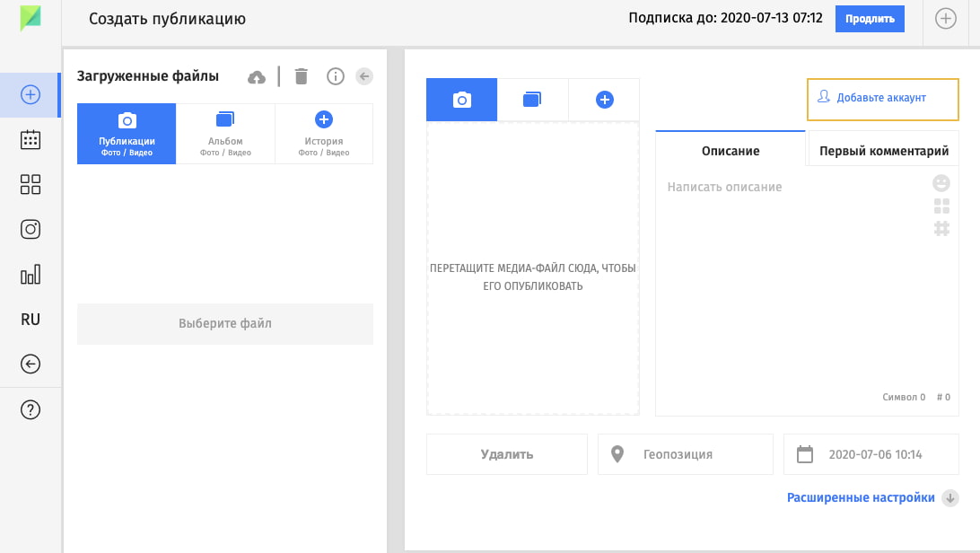980x553 pixels.
Task: Open the help question mark icon
Action: pyautogui.click(x=31, y=410)
